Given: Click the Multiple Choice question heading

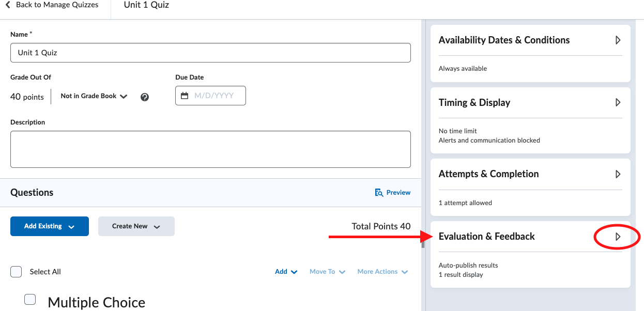Looking at the screenshot, I should pyautogui.click(x=96, y=302).
